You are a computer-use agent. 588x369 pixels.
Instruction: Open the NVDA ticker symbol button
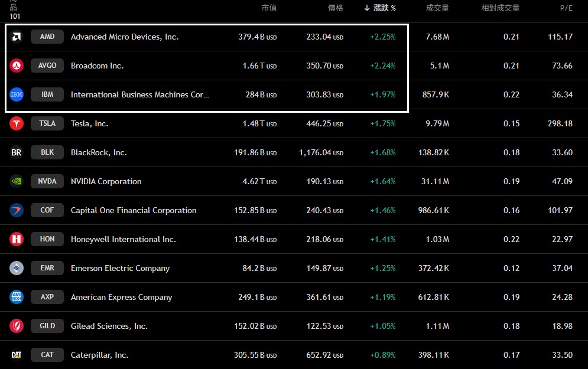(x=47, y=181)
